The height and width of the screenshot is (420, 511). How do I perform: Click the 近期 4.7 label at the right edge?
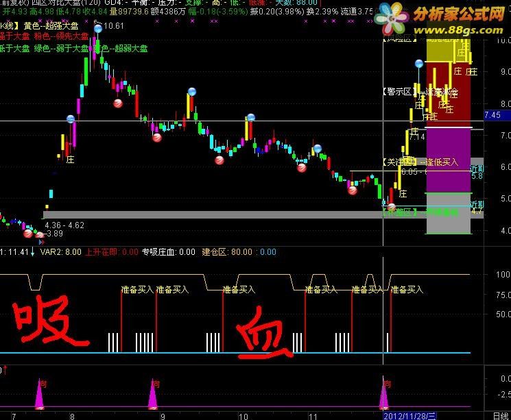pos(477,208)
